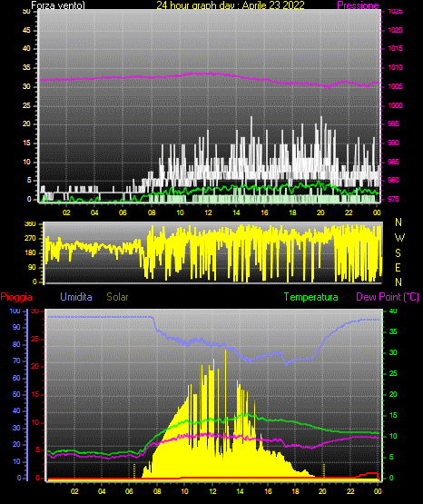The height and width of the screenshot is (504, 423).
Task: Click the 20 hour tick on wind graph
Action: pyautogui.click(x=320, y=212)
